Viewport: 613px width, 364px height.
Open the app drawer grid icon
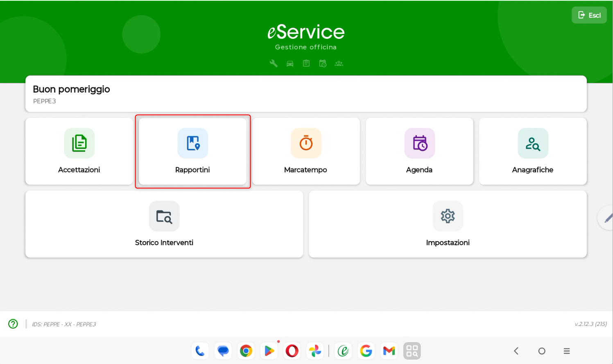pyautogui.click(x=412, y=351)
